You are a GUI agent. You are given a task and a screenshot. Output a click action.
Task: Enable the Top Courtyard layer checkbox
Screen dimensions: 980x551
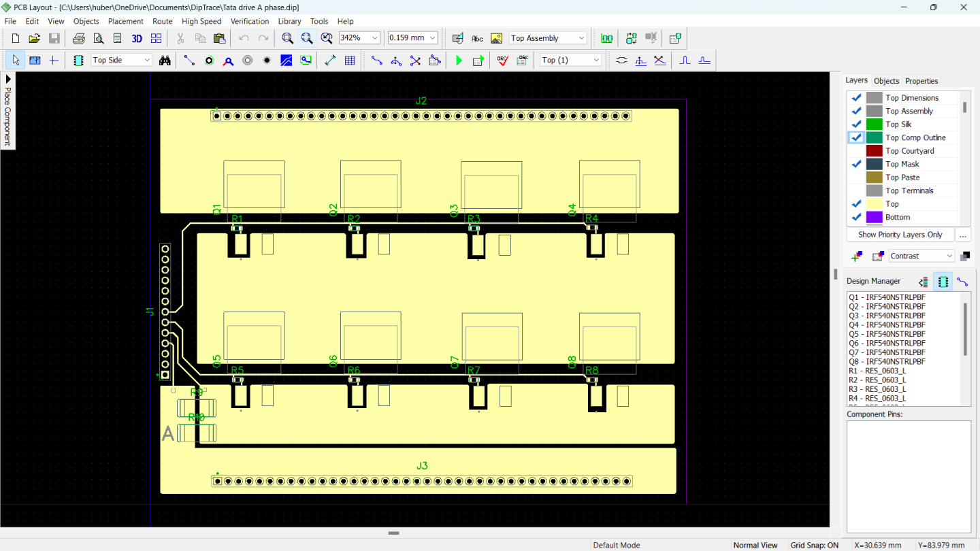[856, 151]
